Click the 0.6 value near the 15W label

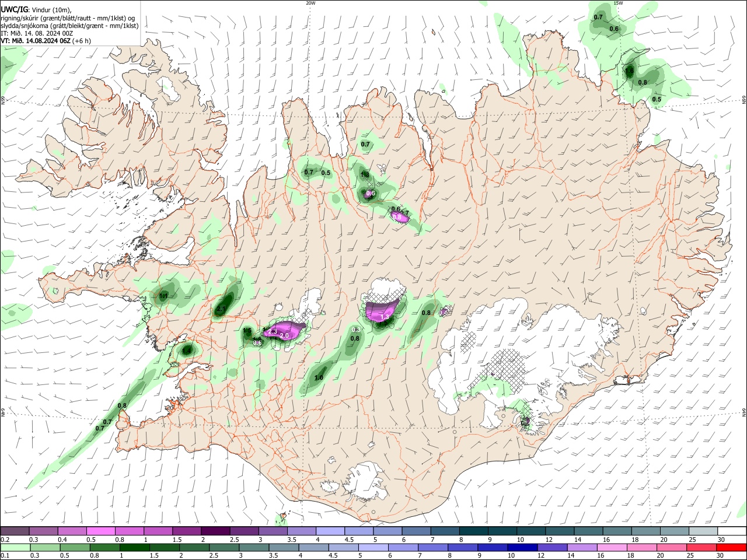point(614,29)
